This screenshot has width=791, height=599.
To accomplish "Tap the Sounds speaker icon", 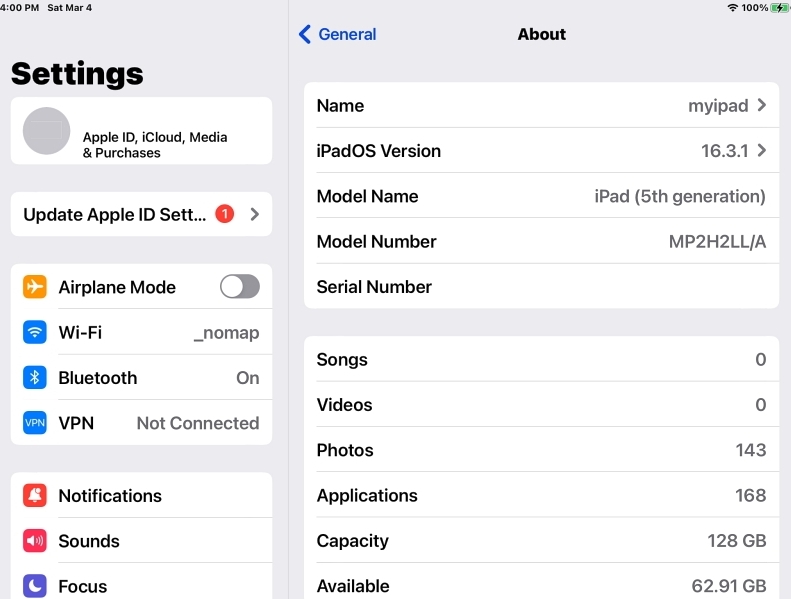I will (35, 541).
